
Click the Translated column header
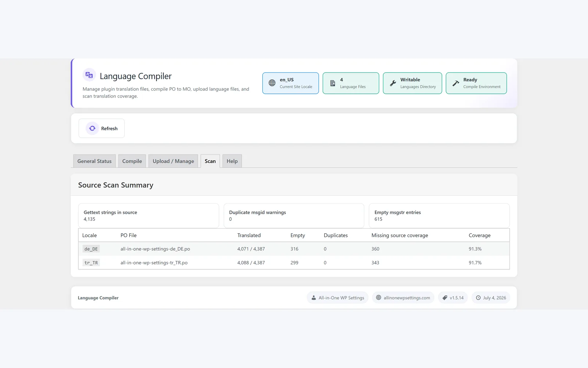(x=249, y=235)
